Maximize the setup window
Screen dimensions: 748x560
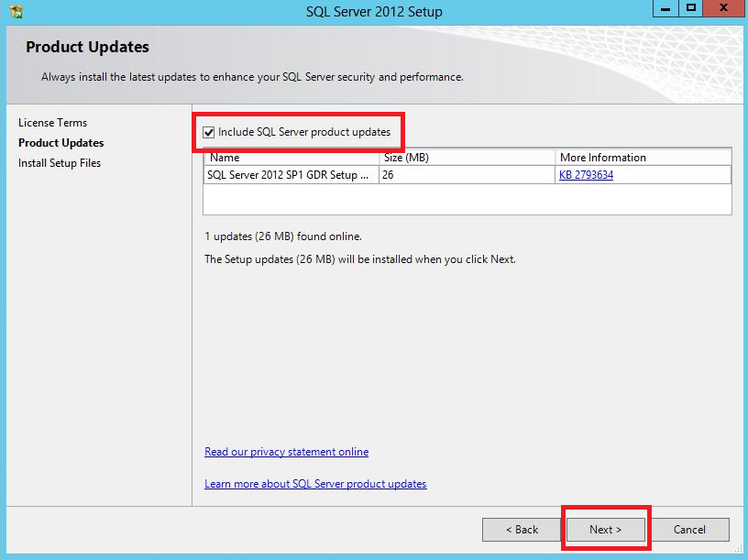click(691, 8)
